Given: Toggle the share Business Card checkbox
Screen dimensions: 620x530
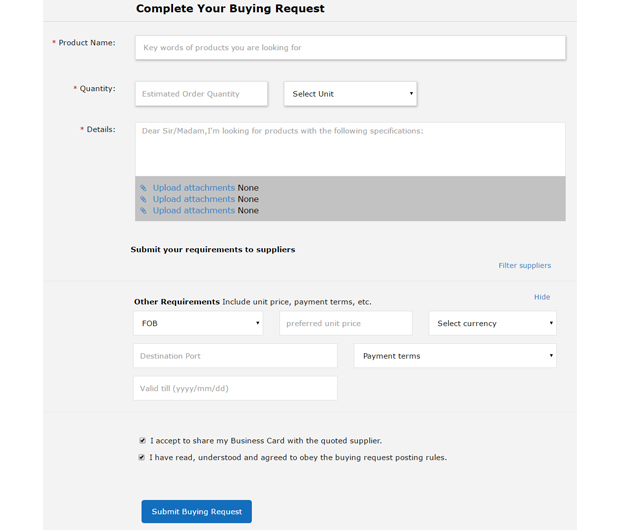Looking at the screenshot, I should click(142, 441).
